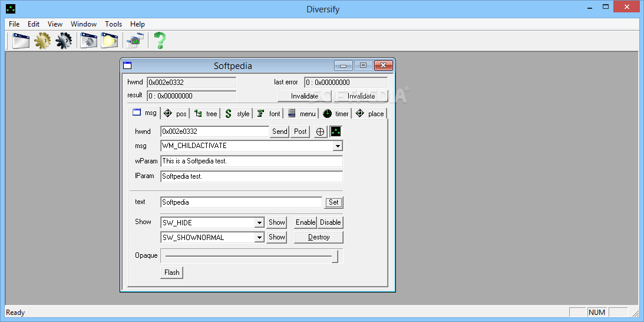Open the Window menu
Image resolution: width=644 pixels, height=322 pixels.
coord(84,24)
